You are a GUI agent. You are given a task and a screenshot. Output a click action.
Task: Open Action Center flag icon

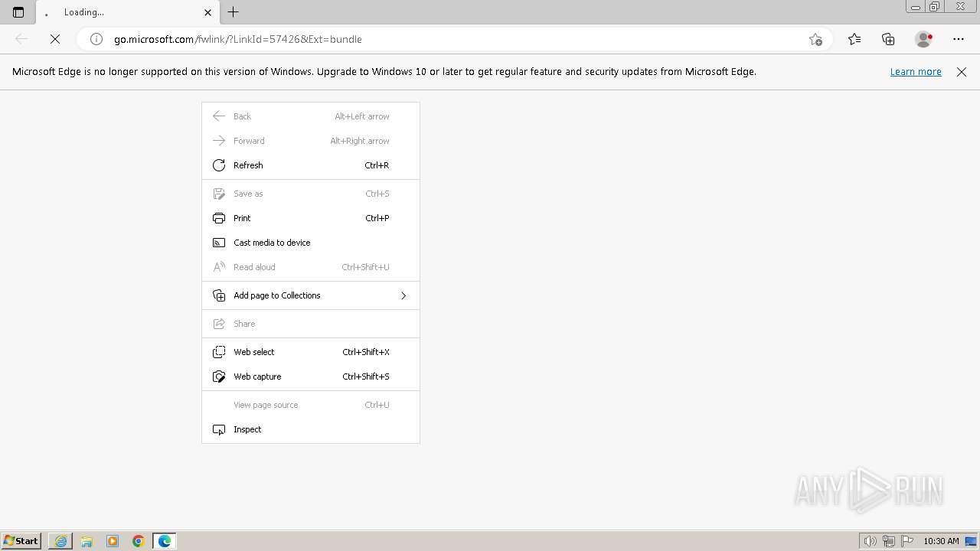pos(907,541)
